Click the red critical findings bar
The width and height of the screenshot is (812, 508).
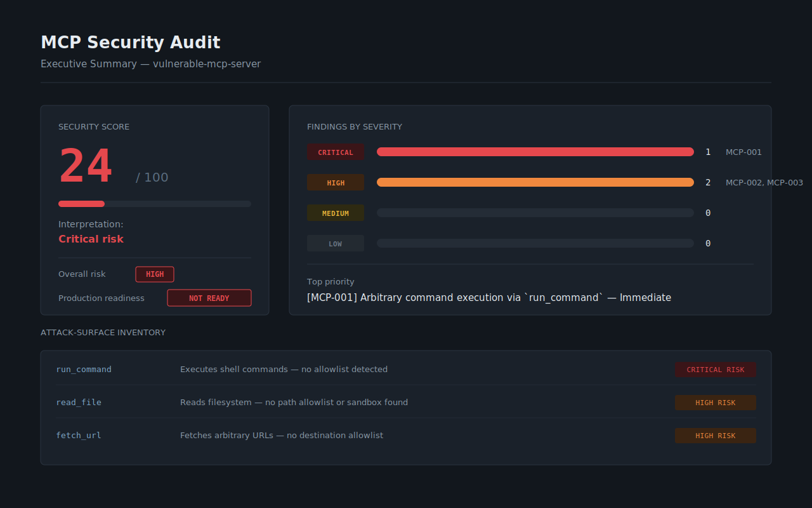coord(535,152)
